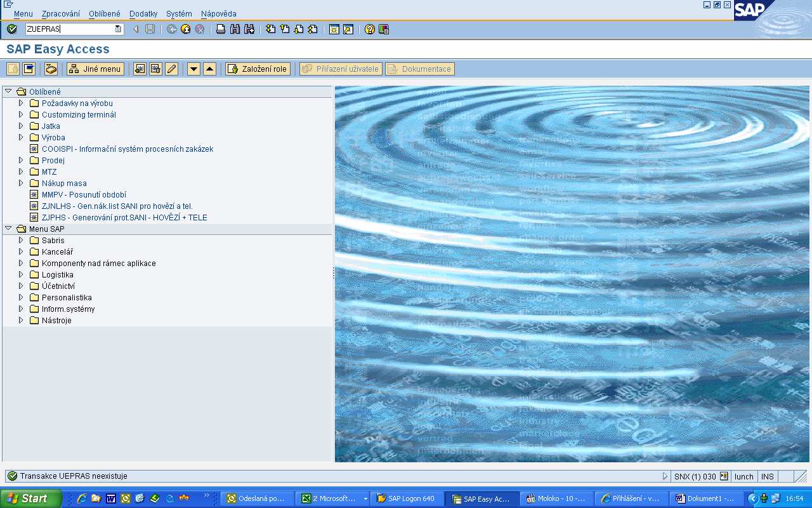812x508 pixels.
Task: Click the Previous Page icon
Action: [x=285, y=29]
